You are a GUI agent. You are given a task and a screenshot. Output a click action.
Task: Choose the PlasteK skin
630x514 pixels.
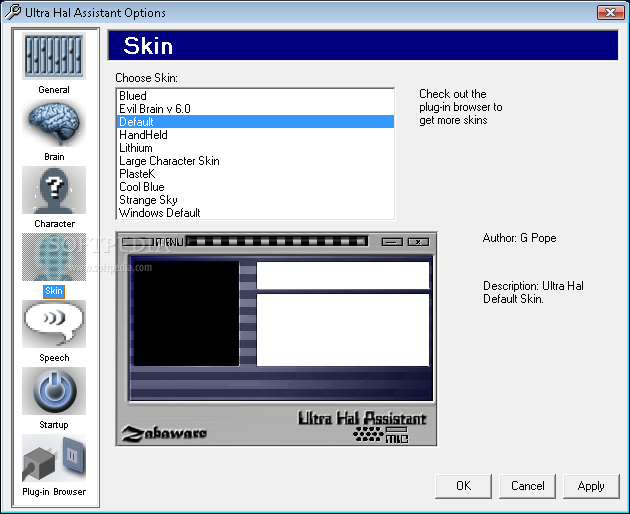255,174
